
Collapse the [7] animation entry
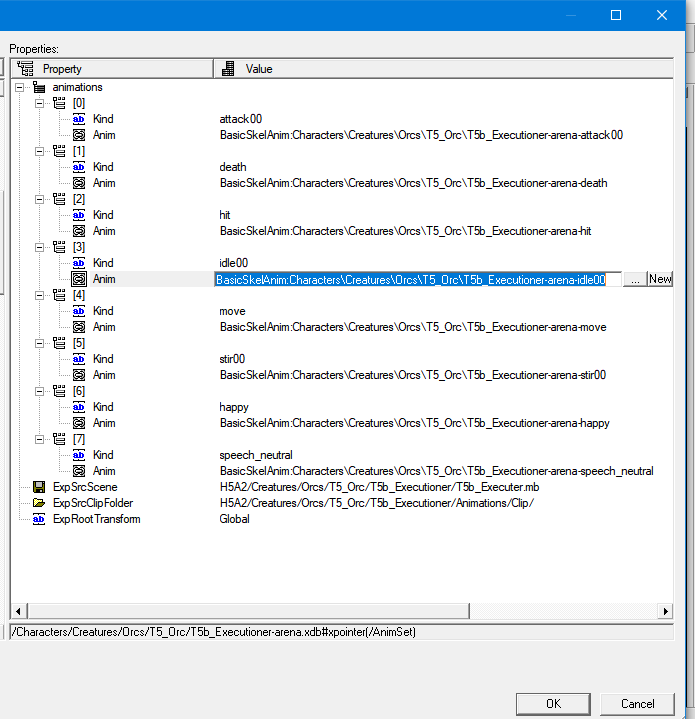click(39, 439)
